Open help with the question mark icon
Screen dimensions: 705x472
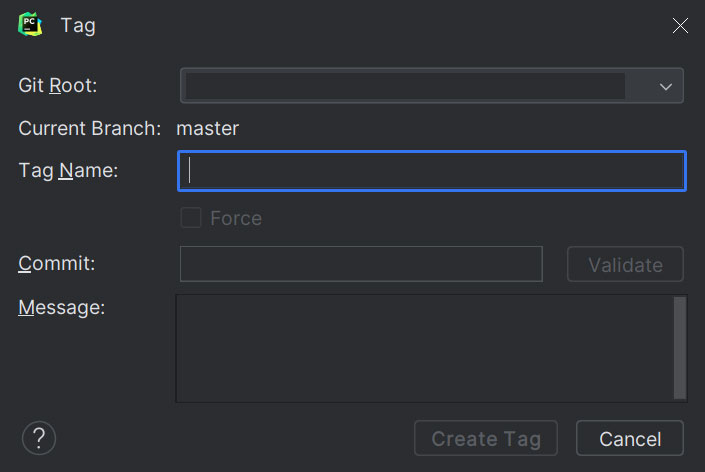pos(39,438)
